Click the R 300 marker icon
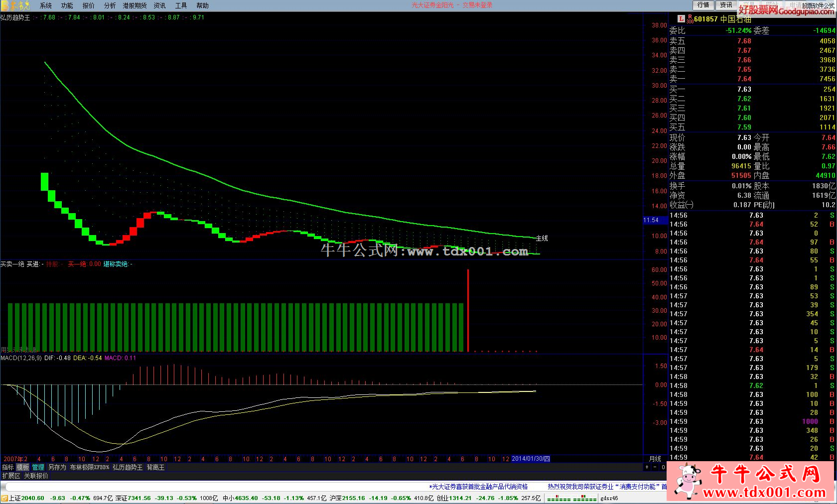The height and width of the screenshot is (504, 837). [690, 19]
